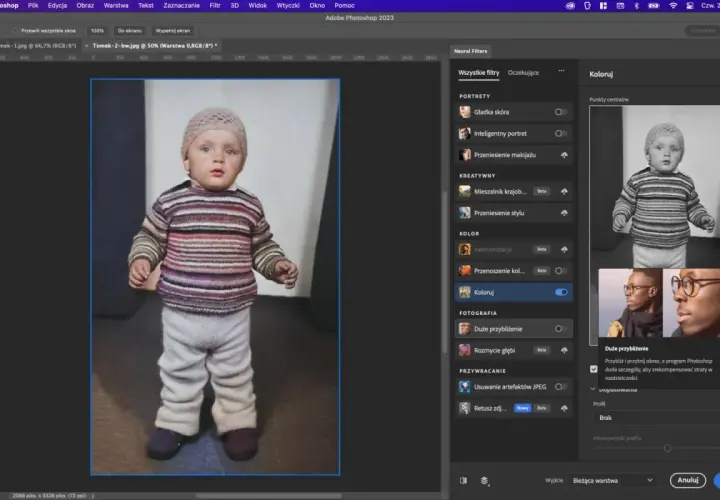Switch to the Tomek-1.jpg document tab
This screenshot has width=720, height=500.
[38, 46]
